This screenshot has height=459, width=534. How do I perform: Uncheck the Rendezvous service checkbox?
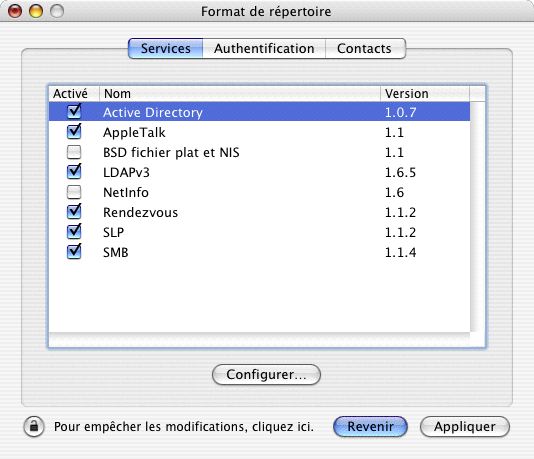[x=74, y=211]
